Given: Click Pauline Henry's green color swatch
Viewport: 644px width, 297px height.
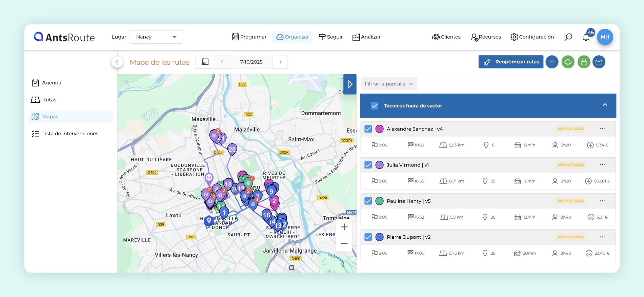Looking at the screenshot, I should [380, 201].
